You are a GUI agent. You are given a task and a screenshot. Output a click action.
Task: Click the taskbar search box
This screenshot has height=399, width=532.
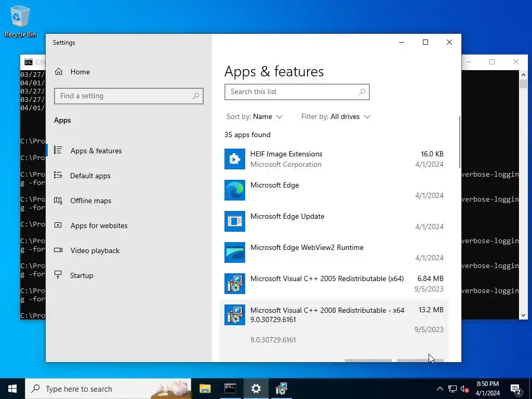pos(108,389)
